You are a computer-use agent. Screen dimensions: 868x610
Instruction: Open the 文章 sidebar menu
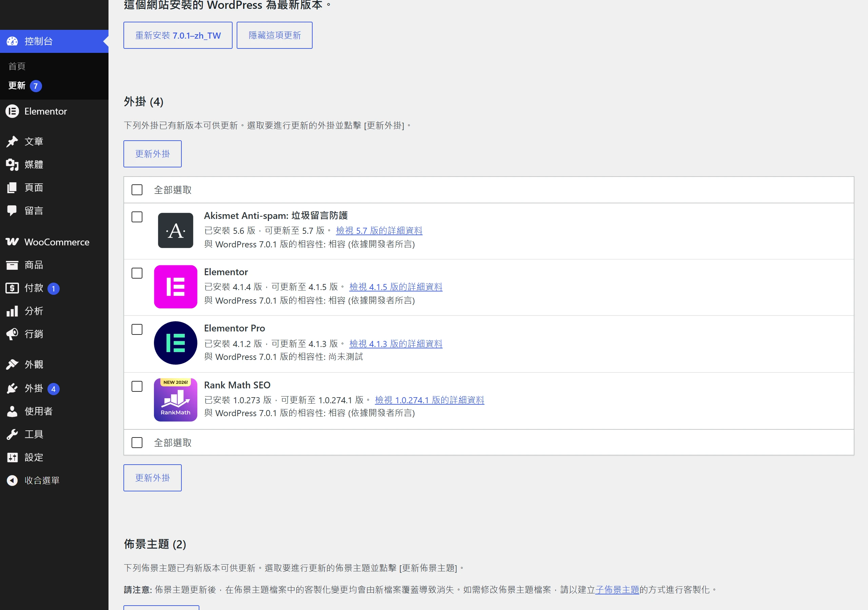(x=54, y=141)
